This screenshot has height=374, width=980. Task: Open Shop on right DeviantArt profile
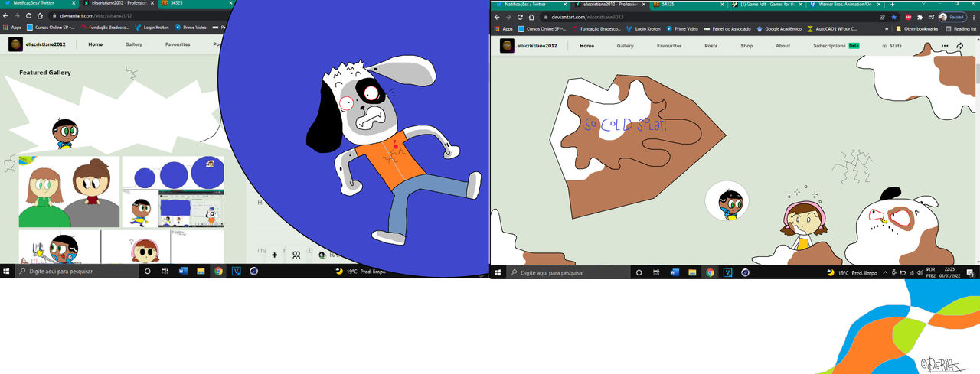746,46
